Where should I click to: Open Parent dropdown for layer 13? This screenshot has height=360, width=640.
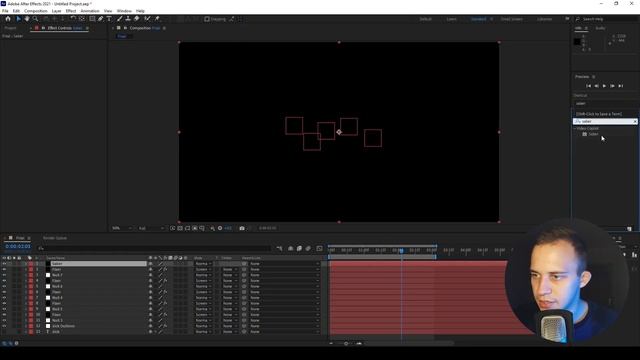click(284, 332)
